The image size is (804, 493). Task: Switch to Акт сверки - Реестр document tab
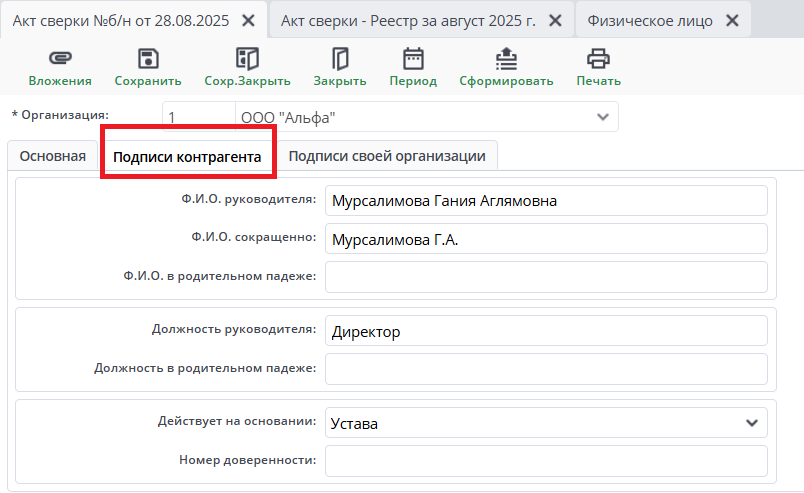click(408, 20)
